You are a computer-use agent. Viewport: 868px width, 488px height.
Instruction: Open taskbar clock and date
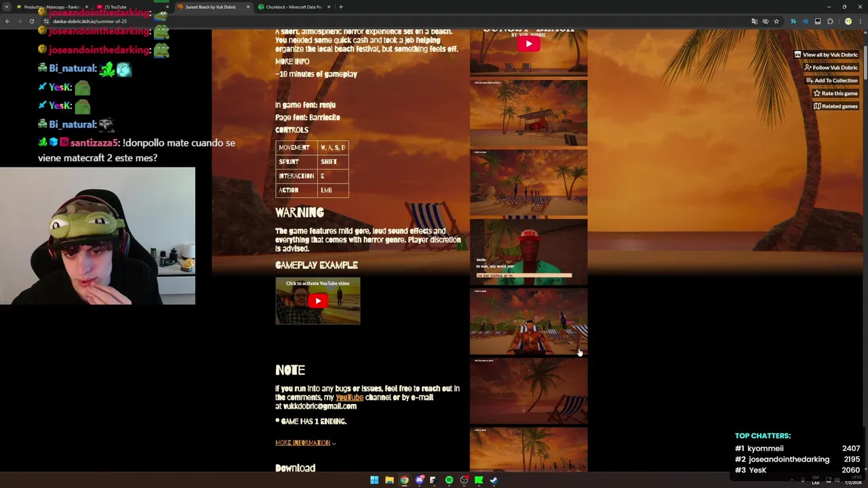[x=852, y=480]
